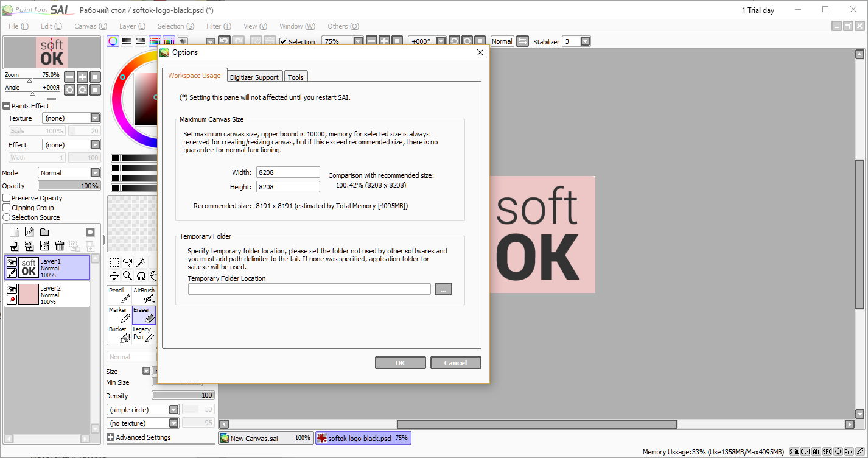Select the Pencil tool
Screen dimensions: 868x458
(119, 295)
